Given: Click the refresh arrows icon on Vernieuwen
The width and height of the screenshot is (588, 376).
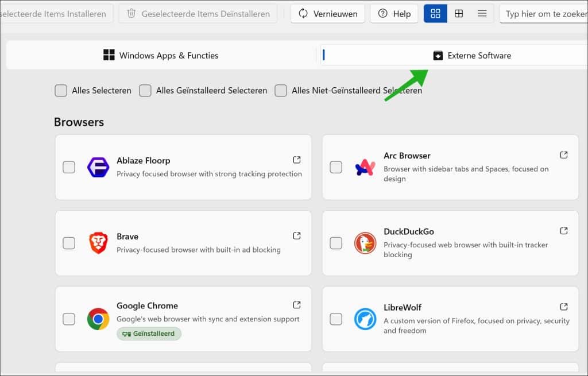Looking at the screenshot, I should [303, 14].
